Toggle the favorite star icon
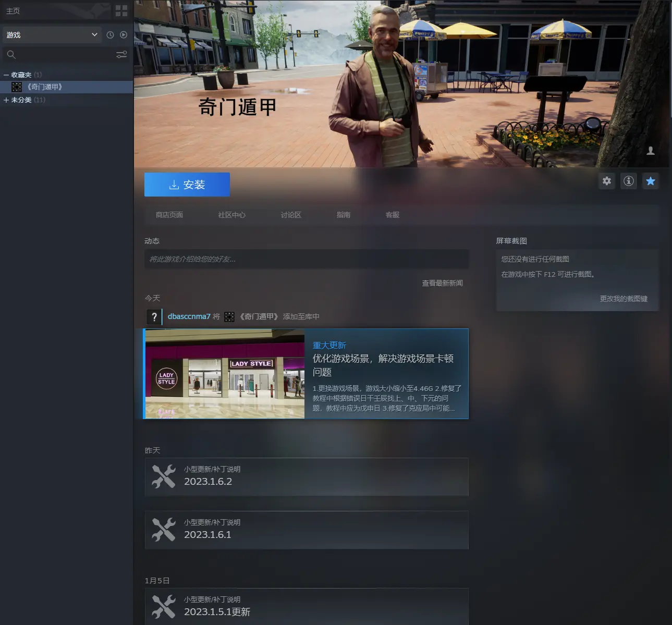Image resolution: width=672 pixels, height=625 pixels. click(x=651, y=181)
